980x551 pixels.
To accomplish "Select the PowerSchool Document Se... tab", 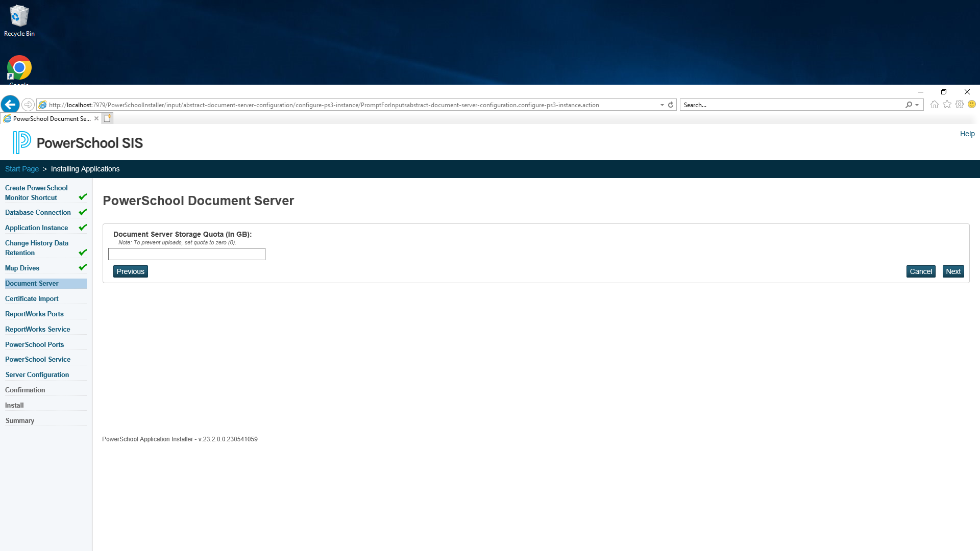I will [51, 118].
